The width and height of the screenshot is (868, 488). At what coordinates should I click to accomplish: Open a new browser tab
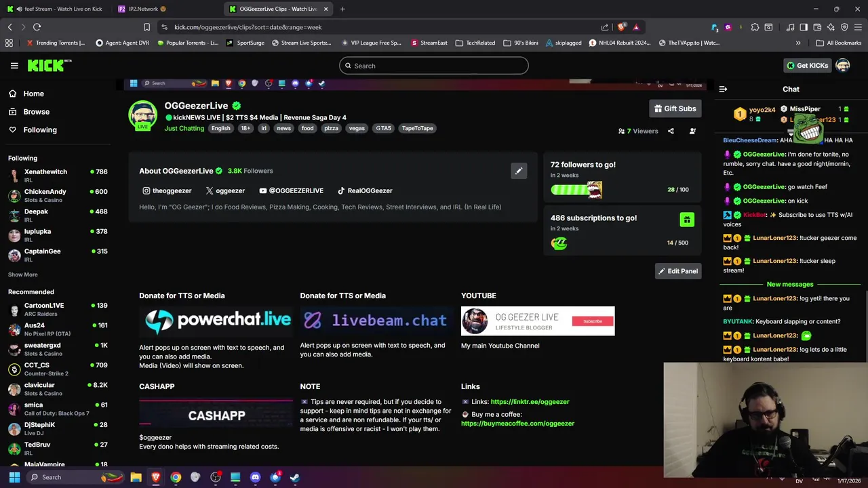click(342, 9)
